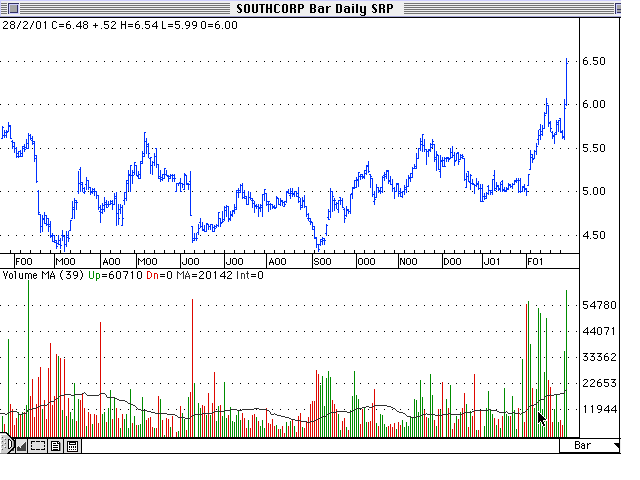Click the SOUTHCORP Bar Daily SRP title
This screenshot has width=640, height=480.
(x=315, y=9)
